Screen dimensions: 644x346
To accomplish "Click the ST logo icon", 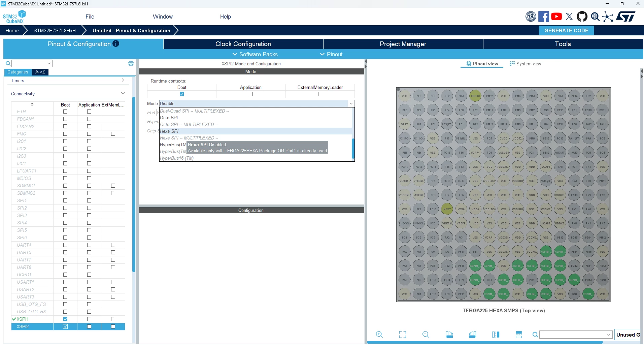I will pyautogui.click(x=626, y=17).
